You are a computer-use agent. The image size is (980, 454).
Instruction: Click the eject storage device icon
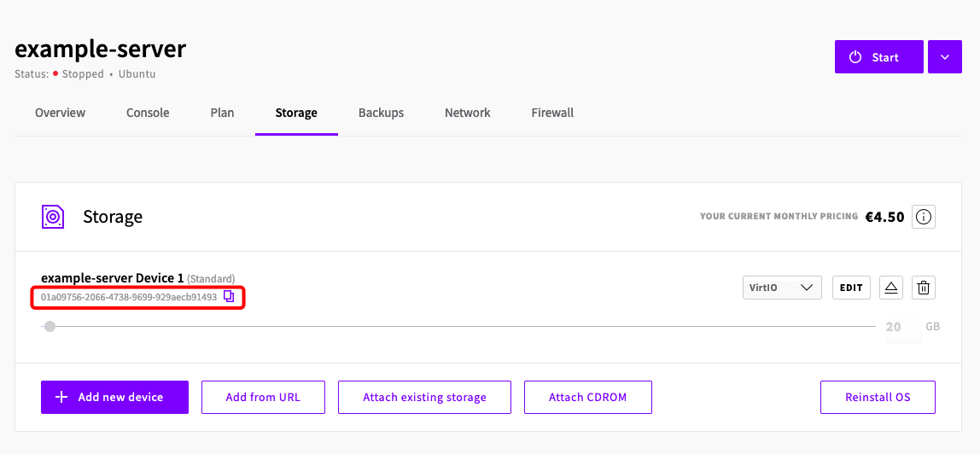click(891, 288)
